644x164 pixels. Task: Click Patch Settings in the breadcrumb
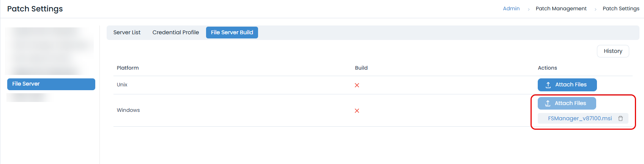click(621, 8)
